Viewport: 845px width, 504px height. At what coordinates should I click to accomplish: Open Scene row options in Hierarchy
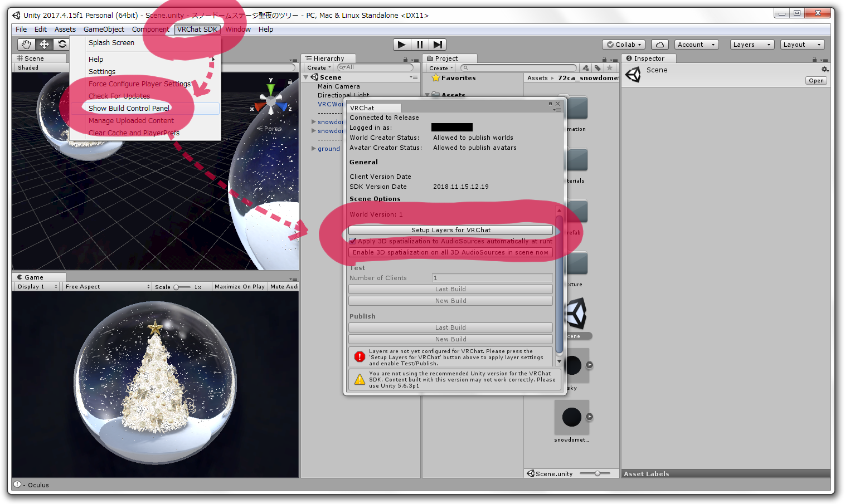click(414, 77)
